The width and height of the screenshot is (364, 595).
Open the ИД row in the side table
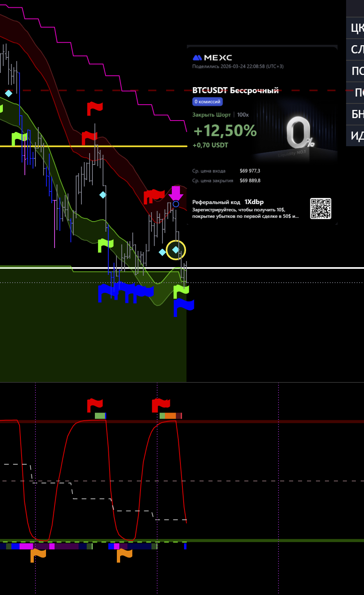coord(357,136)
